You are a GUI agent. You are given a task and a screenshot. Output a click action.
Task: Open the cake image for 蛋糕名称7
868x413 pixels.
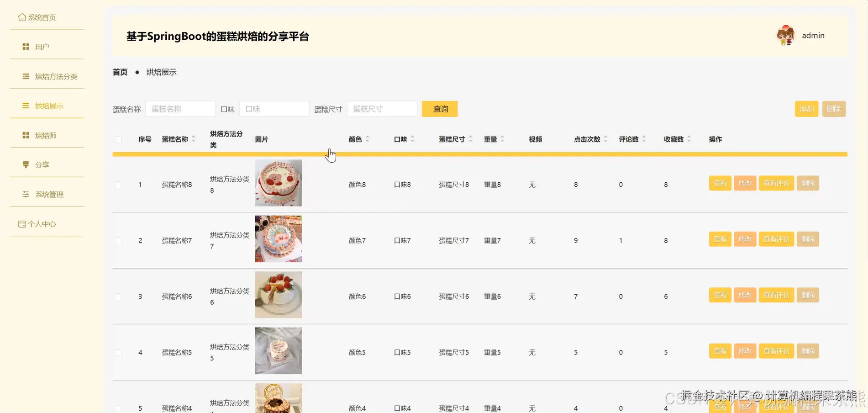[x=279, y=239]
